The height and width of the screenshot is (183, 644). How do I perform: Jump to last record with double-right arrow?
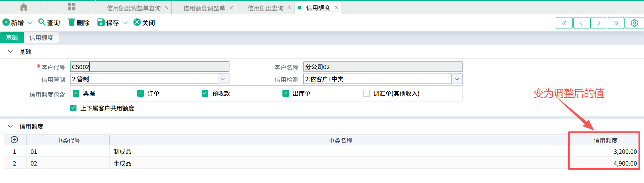616,23
